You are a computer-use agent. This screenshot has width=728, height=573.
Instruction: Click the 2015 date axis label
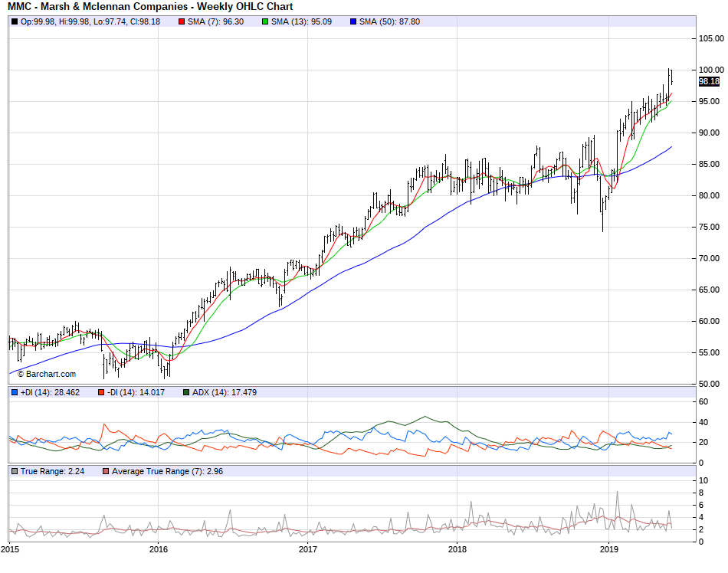click(x=10, y=550)
